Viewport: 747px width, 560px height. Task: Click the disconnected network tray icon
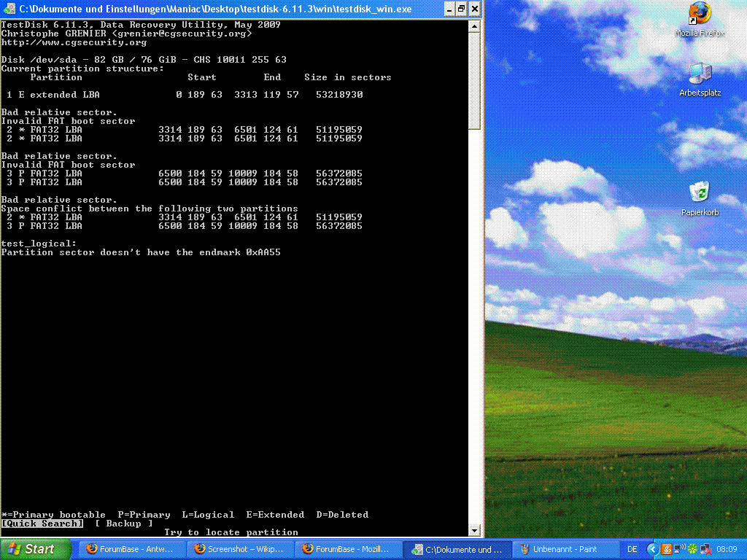(706, 550)
